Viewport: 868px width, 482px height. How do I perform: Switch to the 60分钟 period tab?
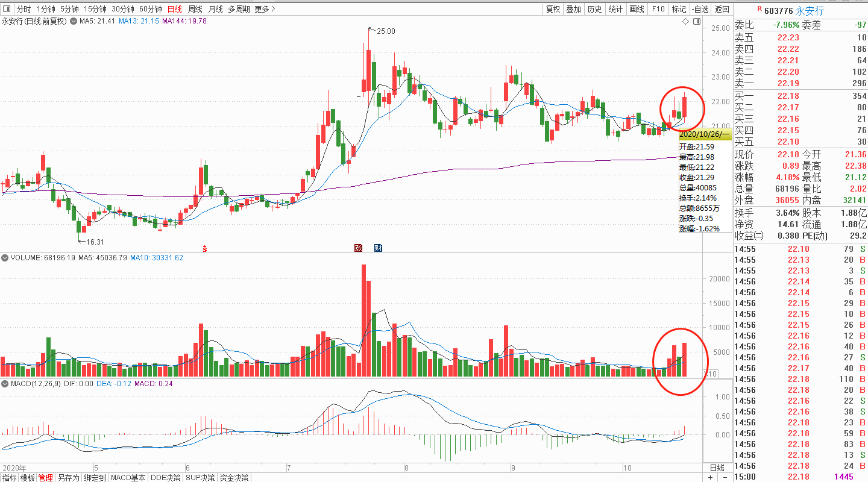click(x=150, y=9)
